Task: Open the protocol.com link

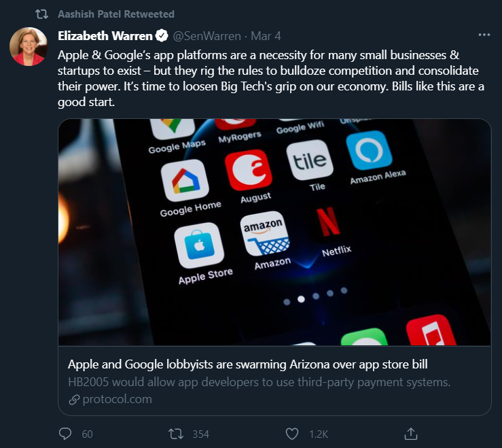Action: (x=117, y=399)
